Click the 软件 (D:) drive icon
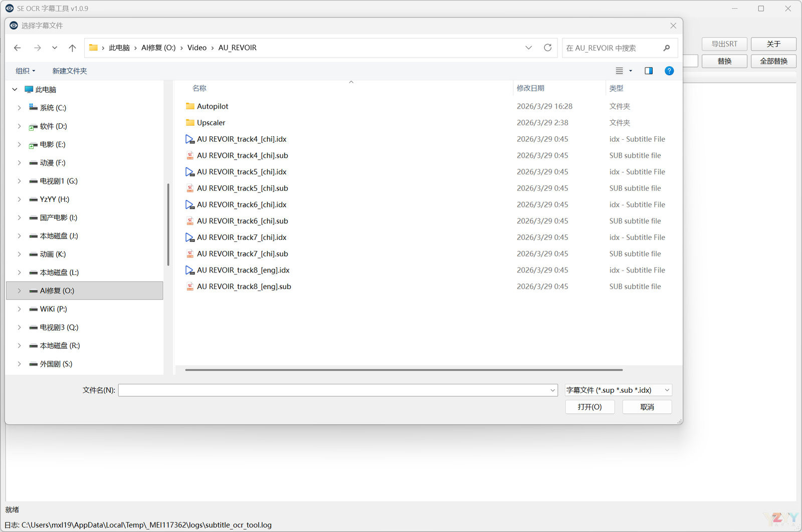 [x=33, y=126]
